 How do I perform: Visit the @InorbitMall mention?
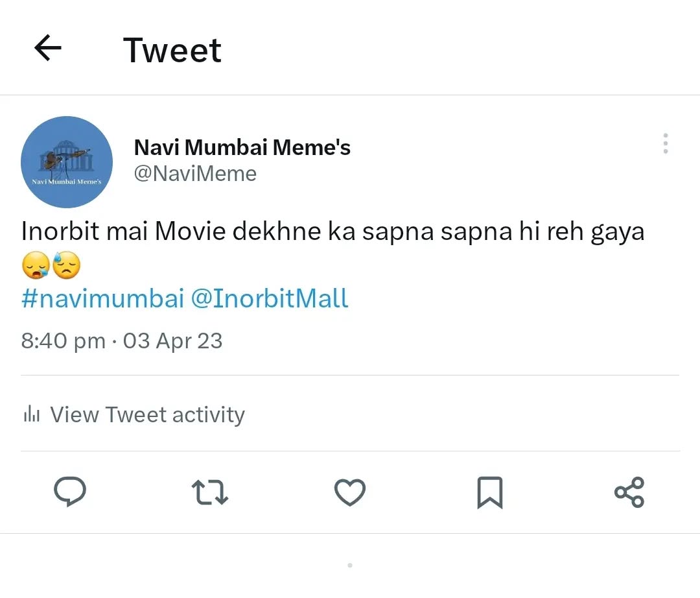click(x=270, y=298)
